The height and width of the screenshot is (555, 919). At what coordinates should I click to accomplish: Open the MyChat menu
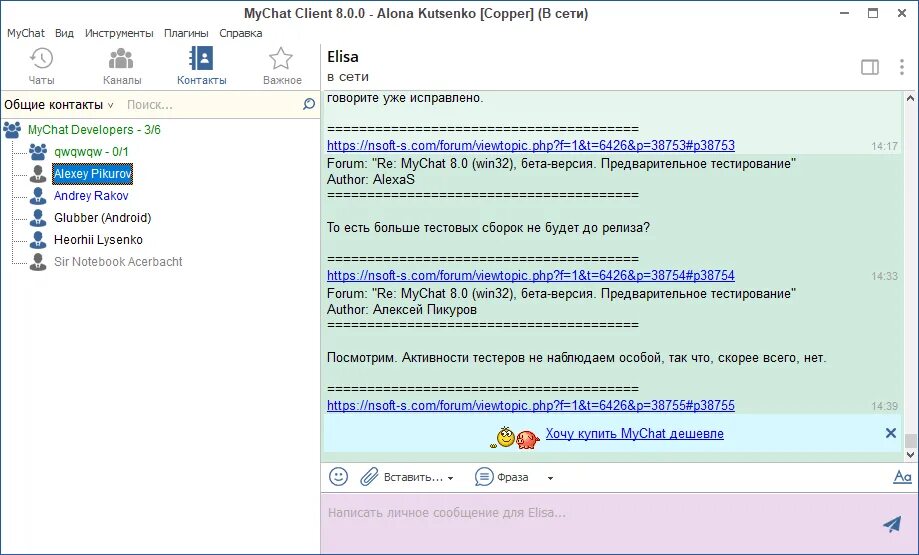pyautogui.click(x=26, y=33)
